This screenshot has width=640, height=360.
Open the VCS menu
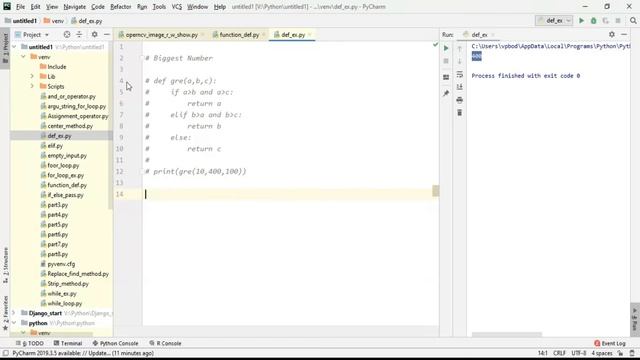pos(176,7)
